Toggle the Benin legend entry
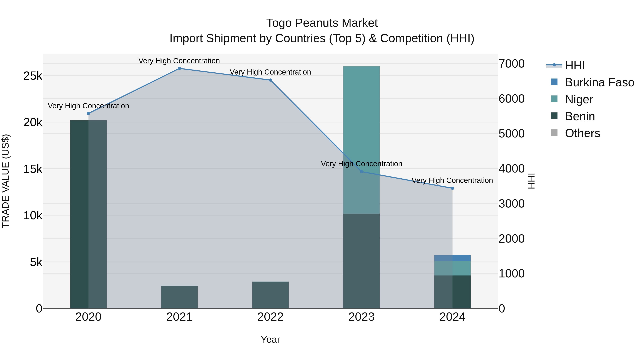This screenshot has width=644, height=362. click(x=573, y=116)
